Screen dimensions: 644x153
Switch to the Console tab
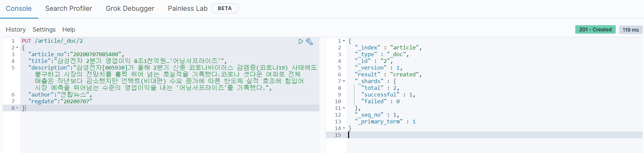pyautogui.click(x=19, y=8)
